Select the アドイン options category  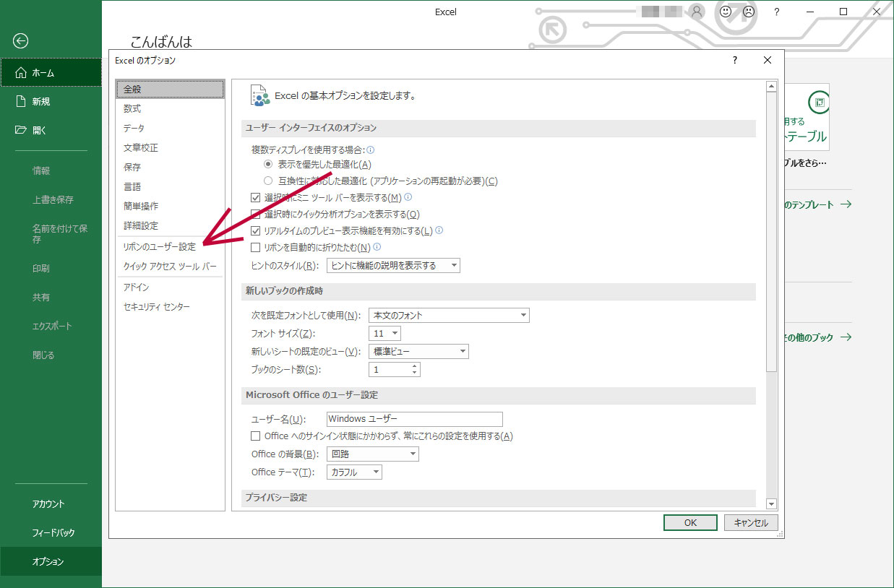(170, 287)
